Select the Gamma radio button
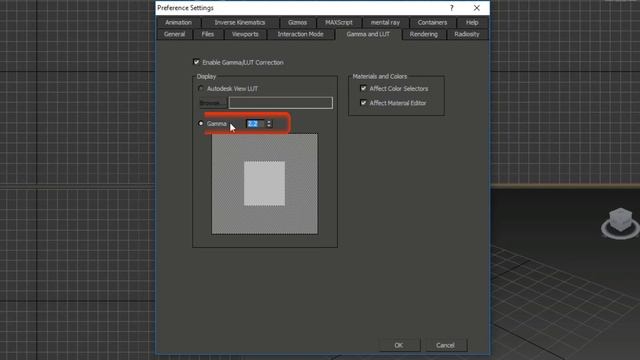Image resolution: width=640 pixels, height=360 pixels. [x=200, y=123]
